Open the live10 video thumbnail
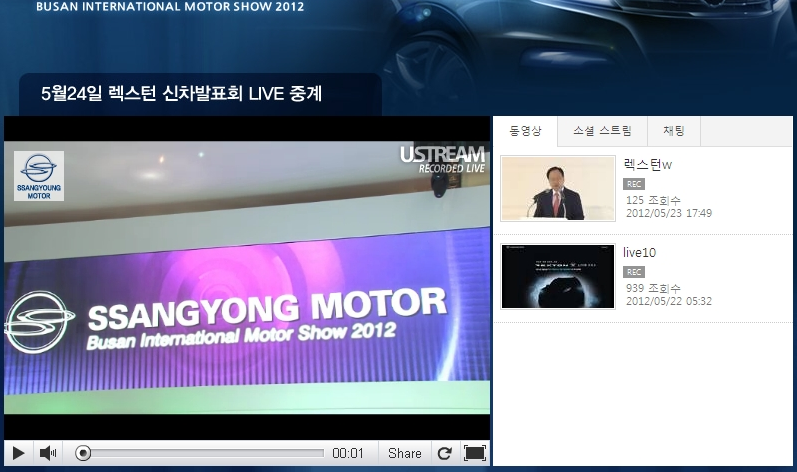This screenshot has width=797, height=472. (557, 276)
